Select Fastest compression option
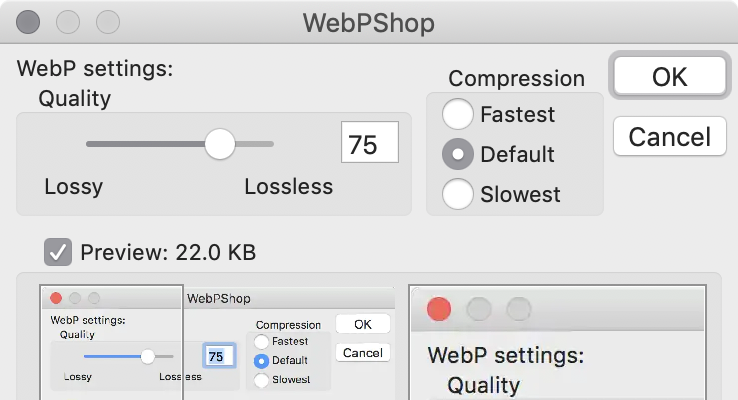This screenshot has width=738, height=400. [457, 114]
